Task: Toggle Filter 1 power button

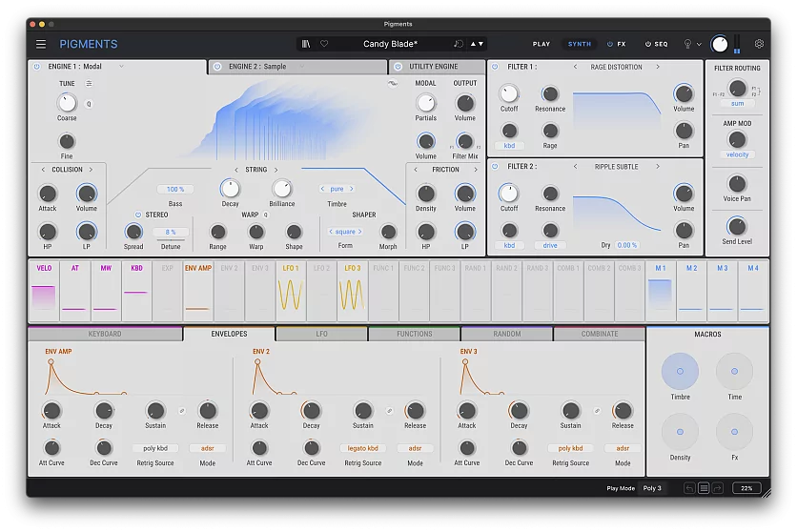Action: click(x=495, y=67)
